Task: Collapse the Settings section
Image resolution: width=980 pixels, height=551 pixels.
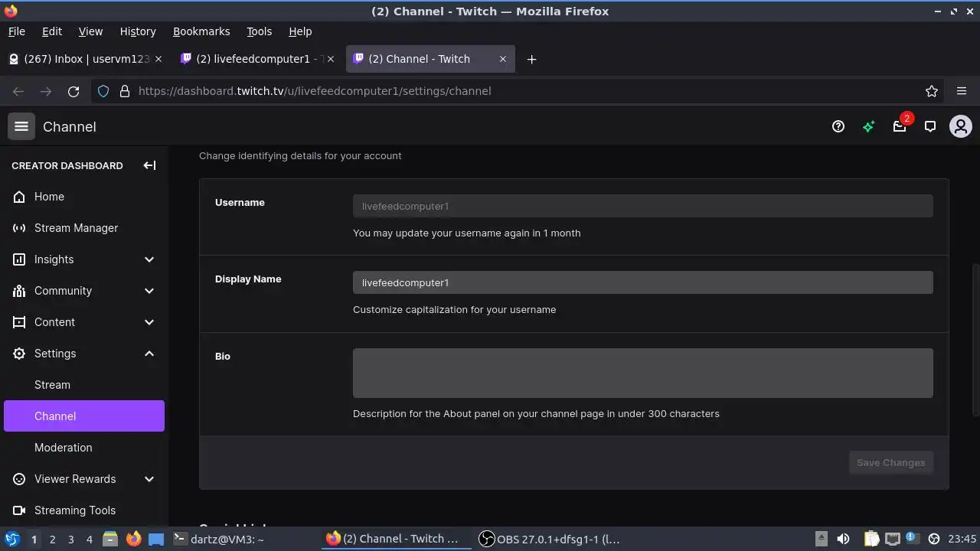Action: [84, 354]
